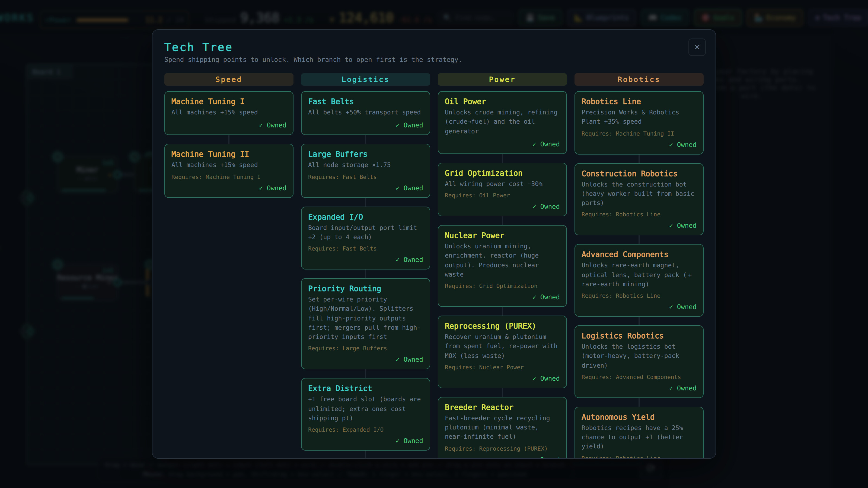
Task: Click the 'Requires: Expanded I/O' text
Action: (x=345, y=430)
